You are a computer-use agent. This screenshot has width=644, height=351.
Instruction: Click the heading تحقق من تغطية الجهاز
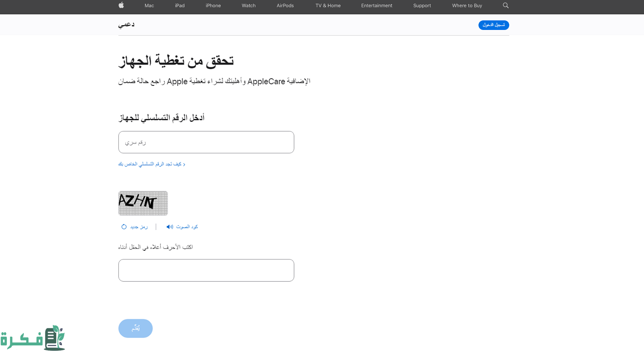(176, 61)
